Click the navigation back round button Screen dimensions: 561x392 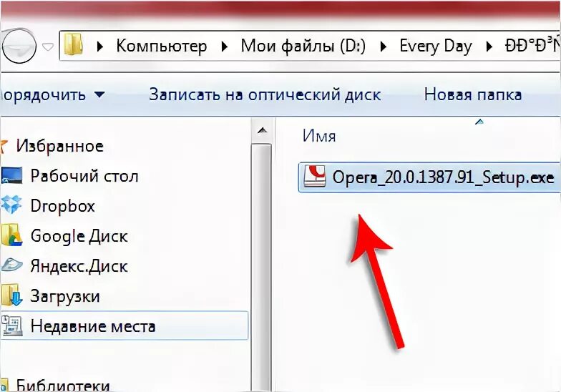tap(19, 46)
